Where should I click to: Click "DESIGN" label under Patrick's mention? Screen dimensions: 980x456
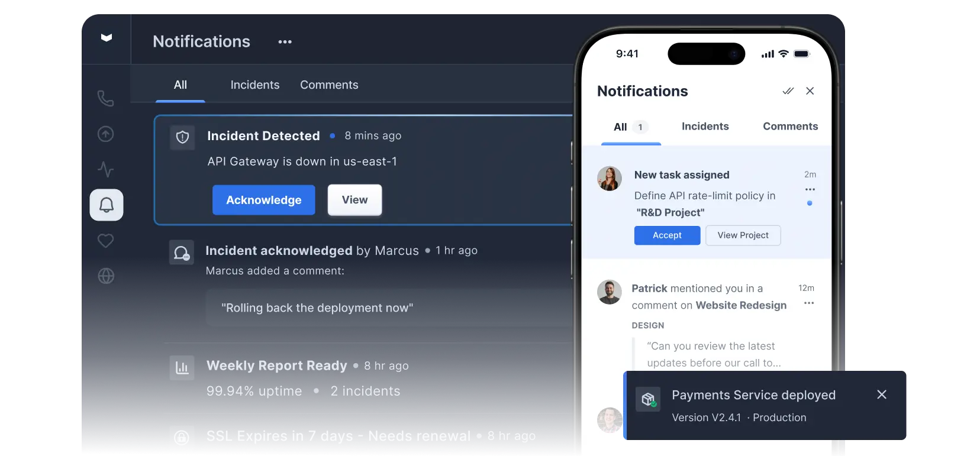[x=648, y=326]
